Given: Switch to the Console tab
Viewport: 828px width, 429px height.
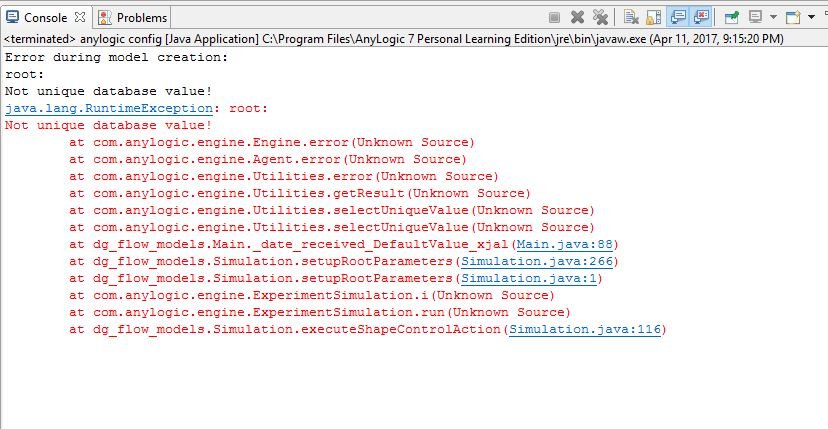Looking at the screenshot, I should coord(45,17).
